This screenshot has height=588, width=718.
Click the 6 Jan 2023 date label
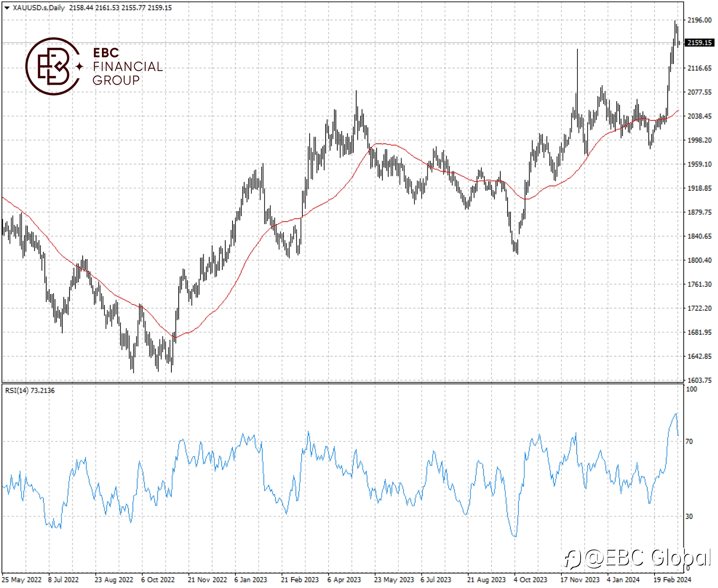(x=251, y=580)
